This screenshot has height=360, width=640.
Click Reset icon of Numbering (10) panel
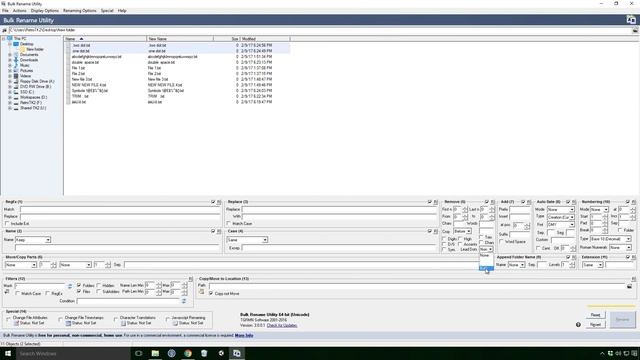pyautogui.click(x=634, y=202)
